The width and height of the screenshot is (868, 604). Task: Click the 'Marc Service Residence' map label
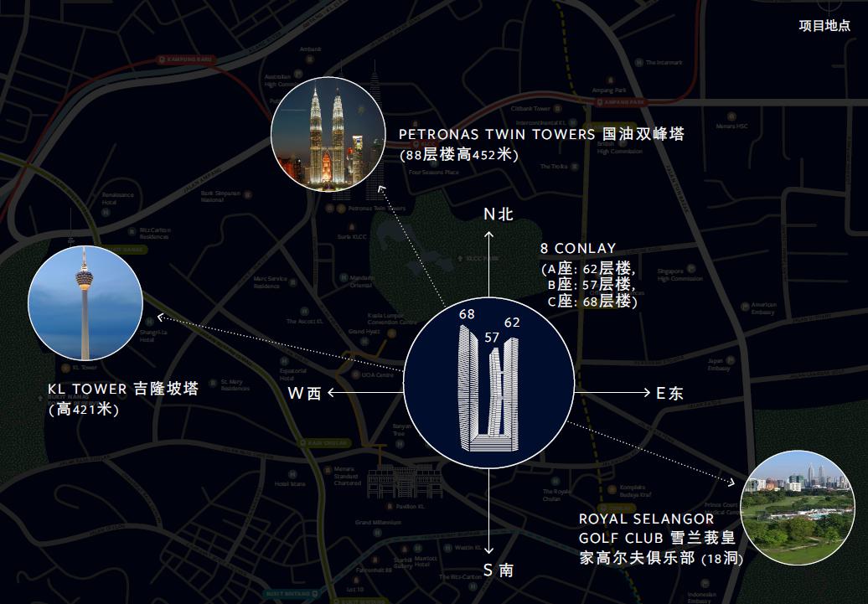tap(270, 282)
